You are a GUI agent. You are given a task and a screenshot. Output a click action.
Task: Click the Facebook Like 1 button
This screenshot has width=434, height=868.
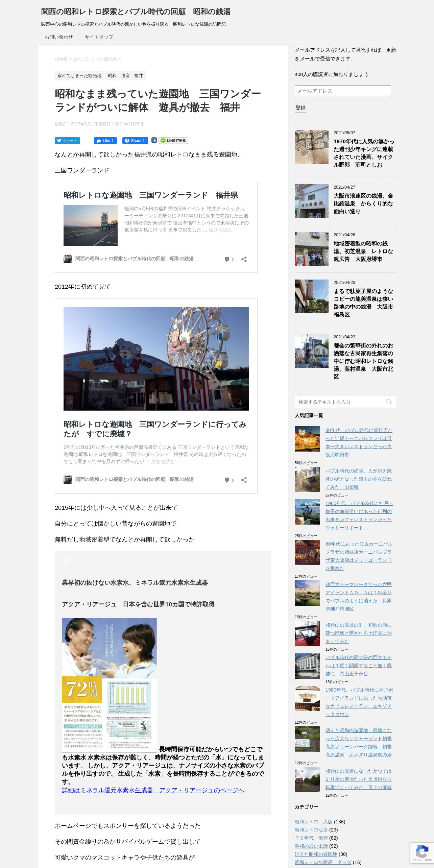click(x=105, y=141)
